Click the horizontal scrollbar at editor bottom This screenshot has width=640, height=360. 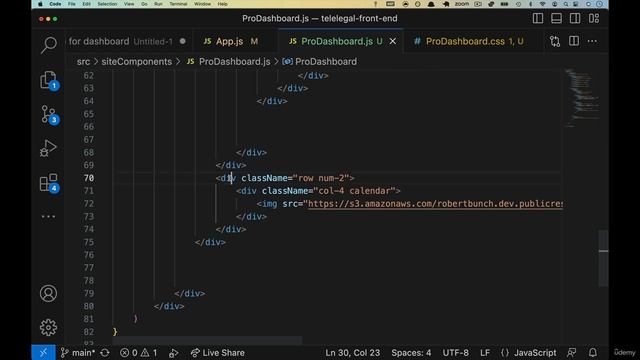pyautogui.click(x=208, y=340)
